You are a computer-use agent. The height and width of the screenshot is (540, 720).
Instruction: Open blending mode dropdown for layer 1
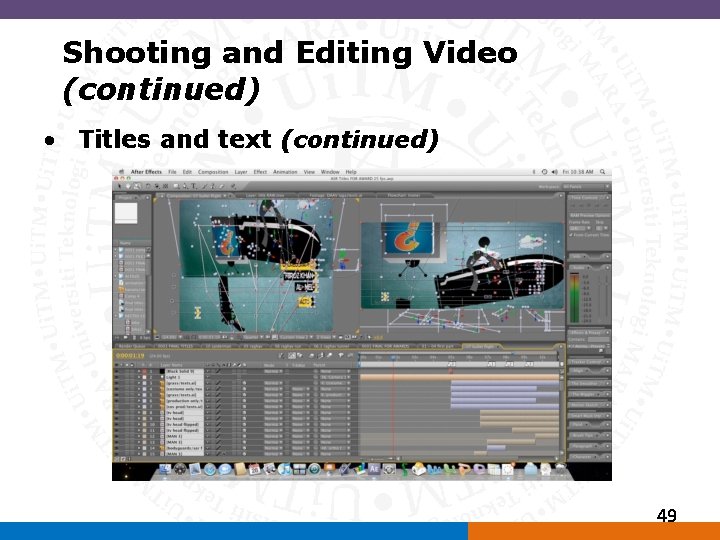[x=273, y=371]
